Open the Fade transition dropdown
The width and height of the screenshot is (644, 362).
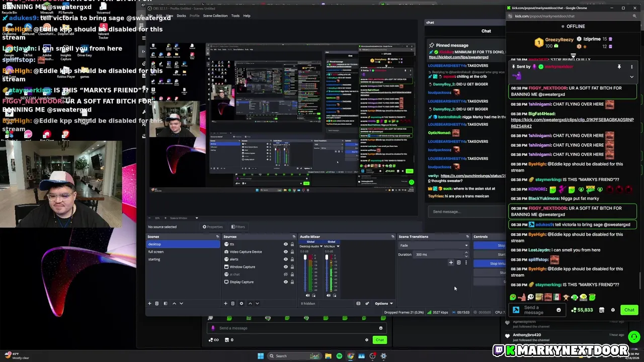pos(434,245)
